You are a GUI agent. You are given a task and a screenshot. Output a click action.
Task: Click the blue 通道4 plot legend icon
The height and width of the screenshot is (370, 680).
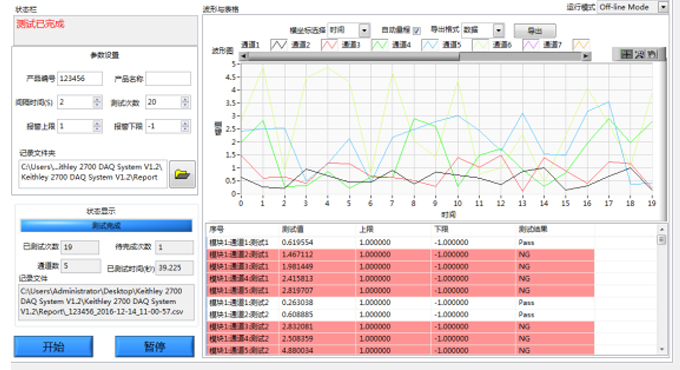pyautogui.click(x=430, y=45)
